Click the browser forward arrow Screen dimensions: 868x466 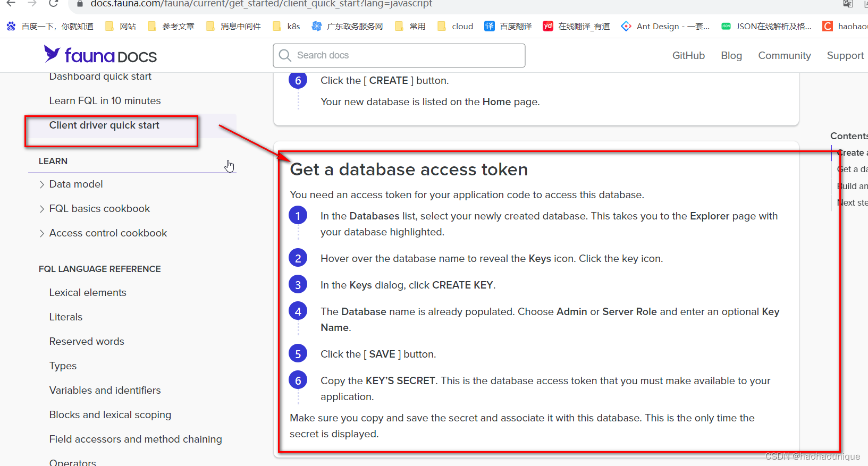[x=32, y=3]
